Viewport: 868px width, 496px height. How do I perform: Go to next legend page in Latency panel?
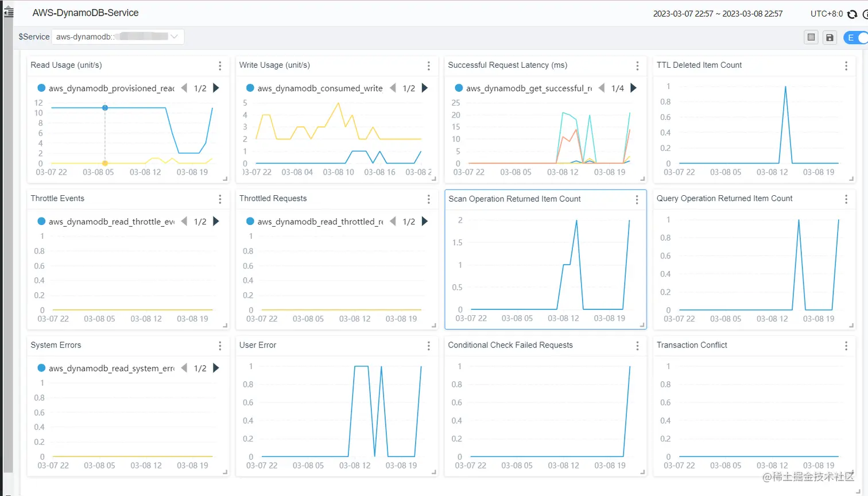click(x=633, y=88)
